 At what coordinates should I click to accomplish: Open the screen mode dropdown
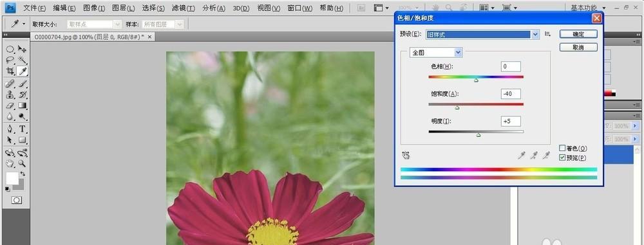pyautogui.click(x=509, y=8)
